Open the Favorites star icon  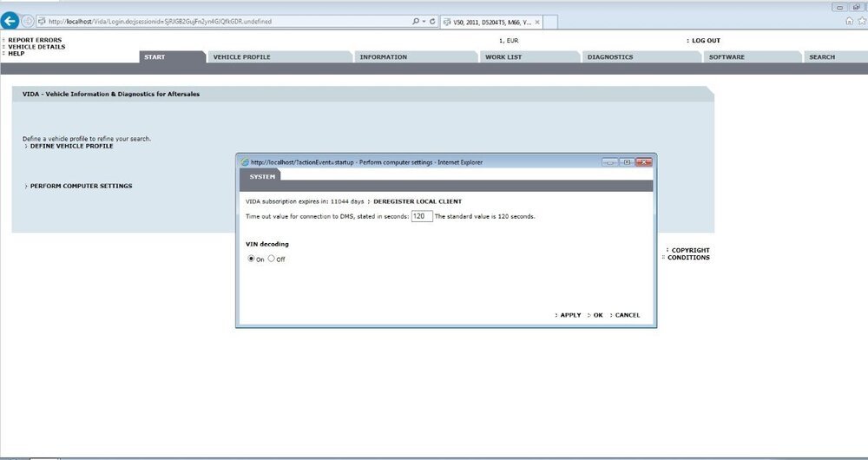861,21
